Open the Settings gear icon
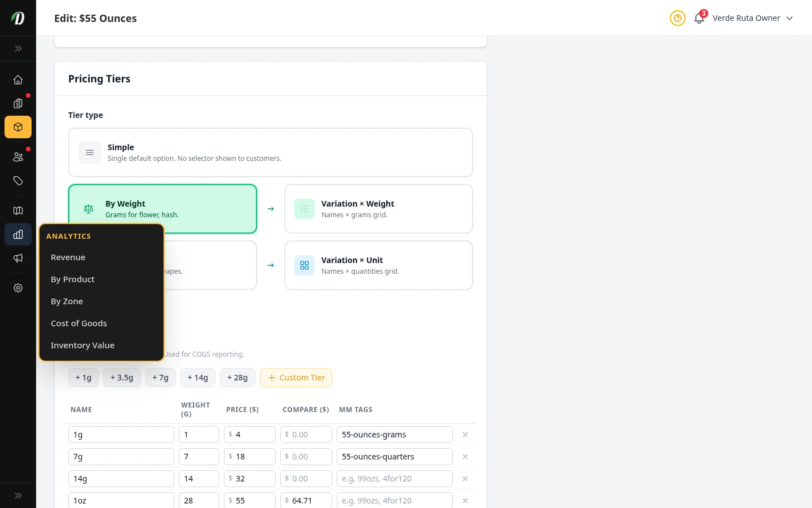 pos(18,288)
